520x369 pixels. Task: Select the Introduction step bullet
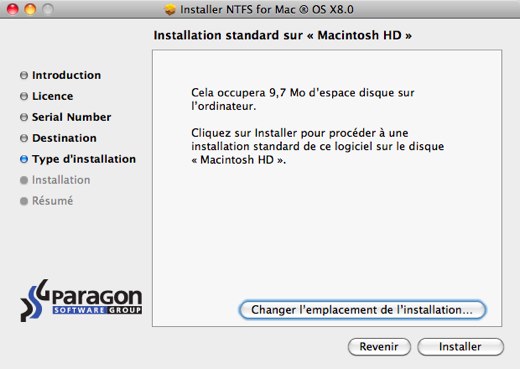coord(24,75)
